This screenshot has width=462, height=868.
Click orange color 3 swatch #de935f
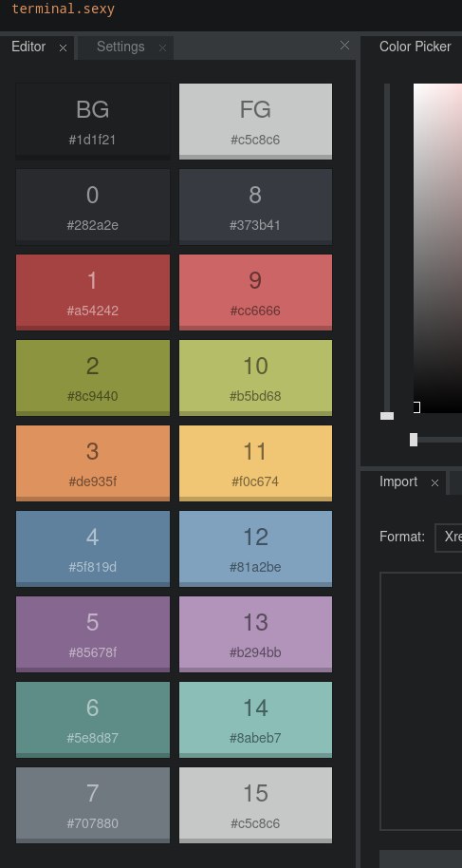[92, 463]
